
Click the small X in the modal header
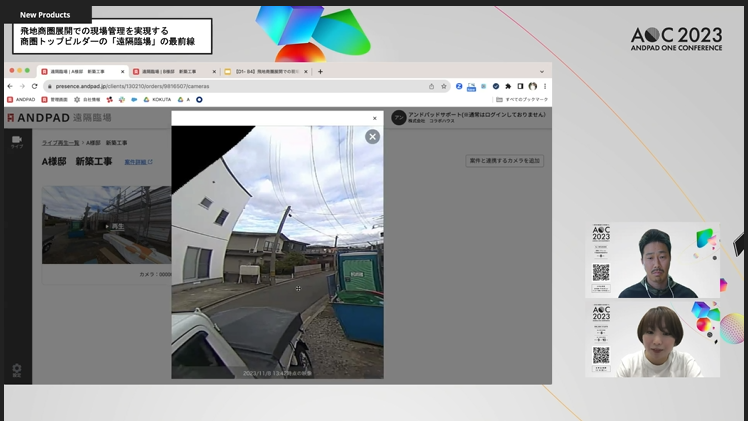374,118
